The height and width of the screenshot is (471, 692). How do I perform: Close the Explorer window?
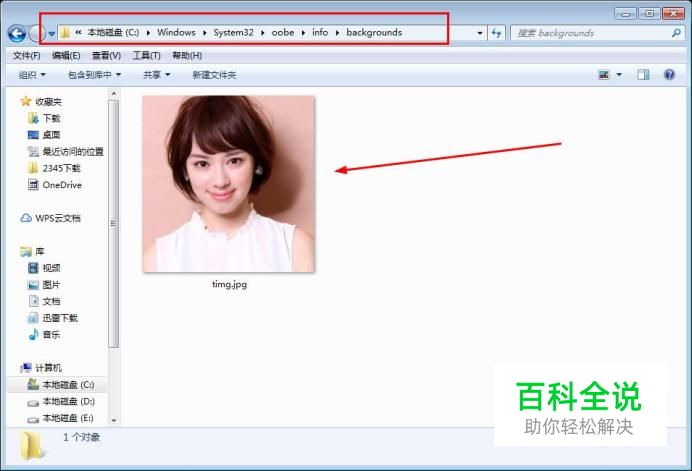click(x=673, y=13)
